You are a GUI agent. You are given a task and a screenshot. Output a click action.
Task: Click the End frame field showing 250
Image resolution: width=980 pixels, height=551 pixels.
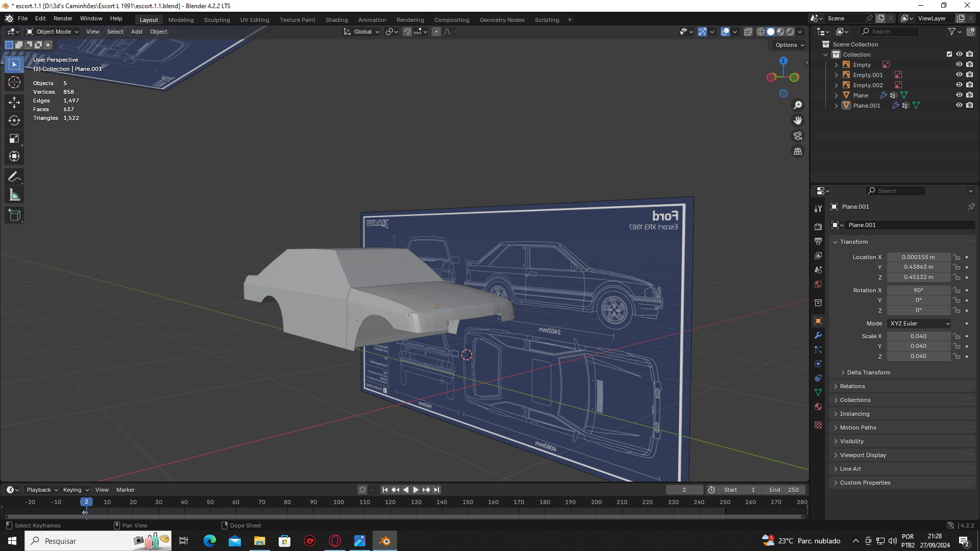tap(784, 490)
